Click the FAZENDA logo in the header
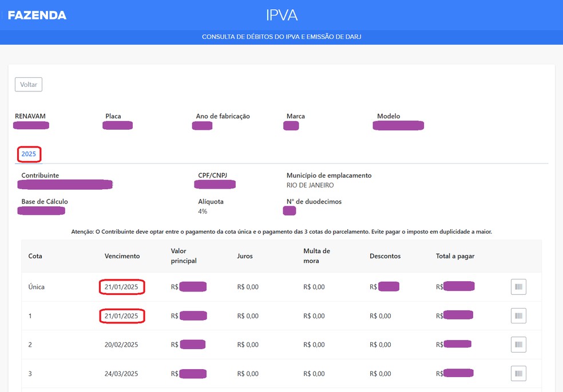Screen dimensions: 563x392 [x=37, y=15]
